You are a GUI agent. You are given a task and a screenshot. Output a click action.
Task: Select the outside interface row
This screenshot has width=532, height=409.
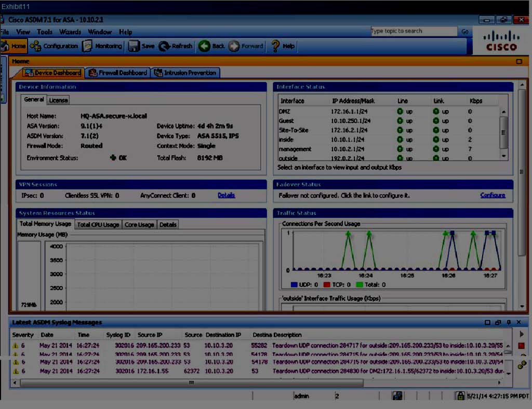click(x=389, y=158)
